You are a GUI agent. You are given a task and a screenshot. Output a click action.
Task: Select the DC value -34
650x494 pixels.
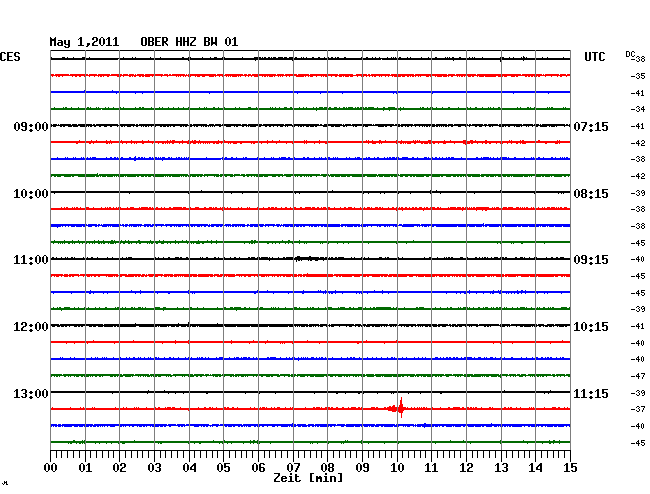638,109
